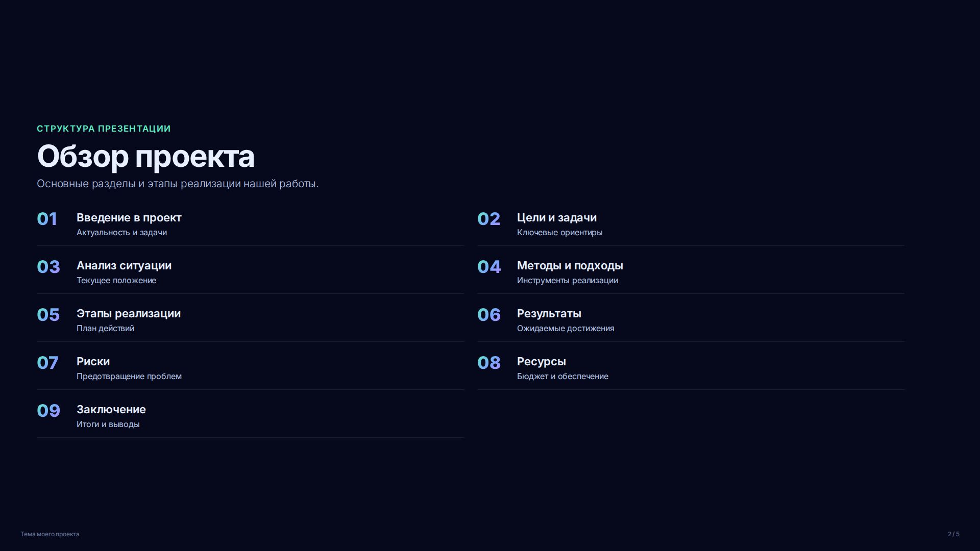Click the slide counter '2 / 5'
This screenshot has width=980, height=551.
coord(953,534)
